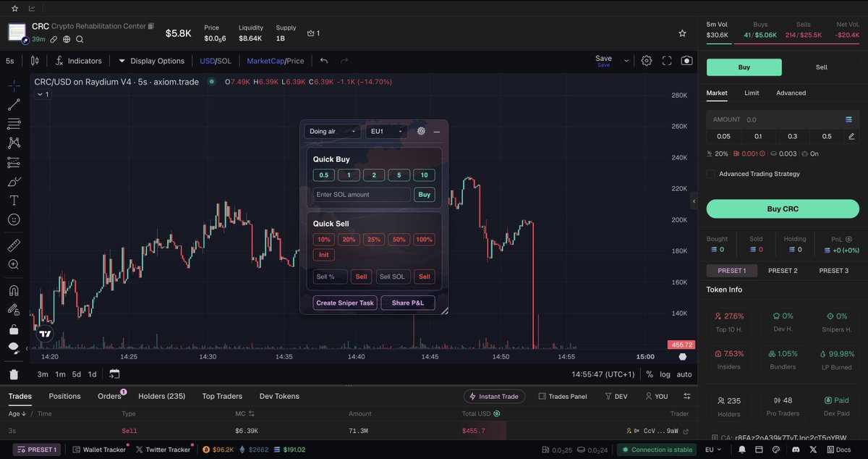868x459 pixels.
Task: Open go-to-date calendar icon
Action: [114, 374]
